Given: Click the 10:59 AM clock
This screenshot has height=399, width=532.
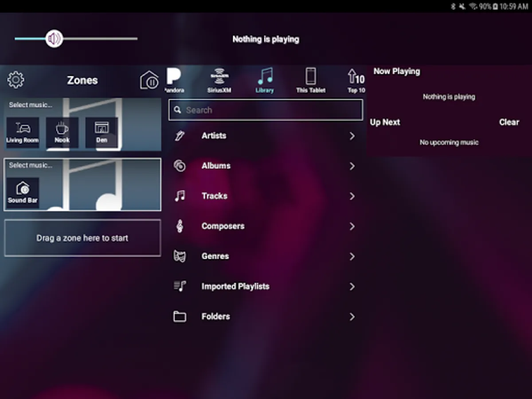Looking at the screenshot, I should [514, 7].
